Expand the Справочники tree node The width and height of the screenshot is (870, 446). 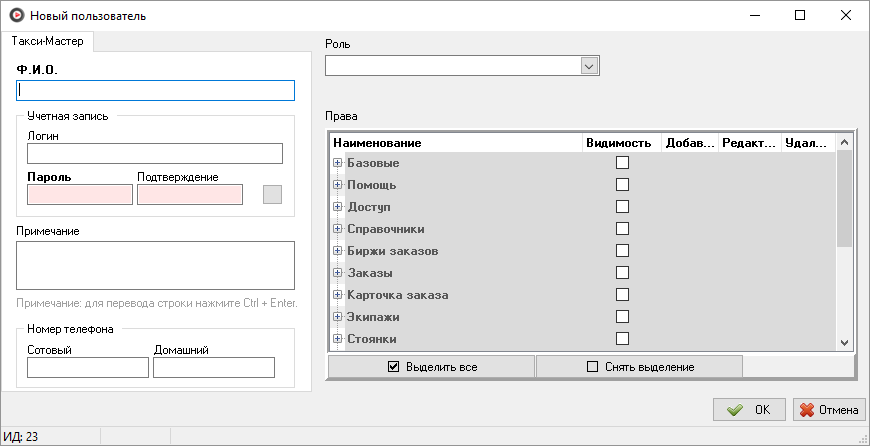pos(338,229)
